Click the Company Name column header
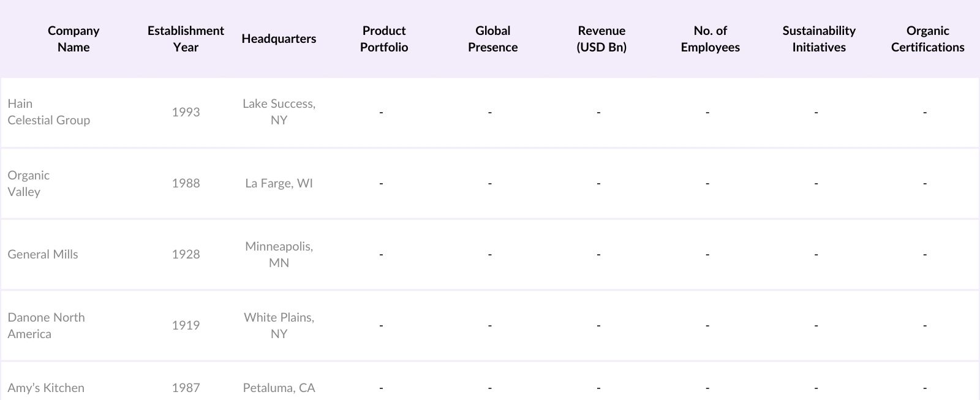This screenshot has height=400, width=980. pos(73,39)
